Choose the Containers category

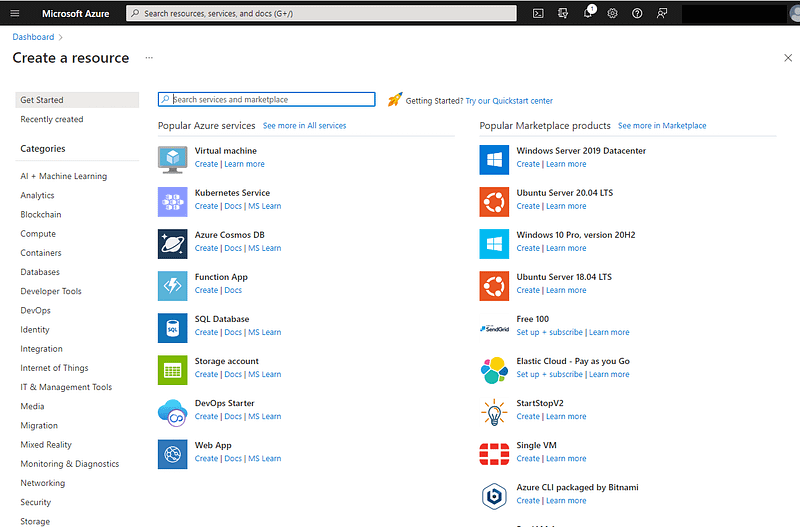click(x=41, y=253)
